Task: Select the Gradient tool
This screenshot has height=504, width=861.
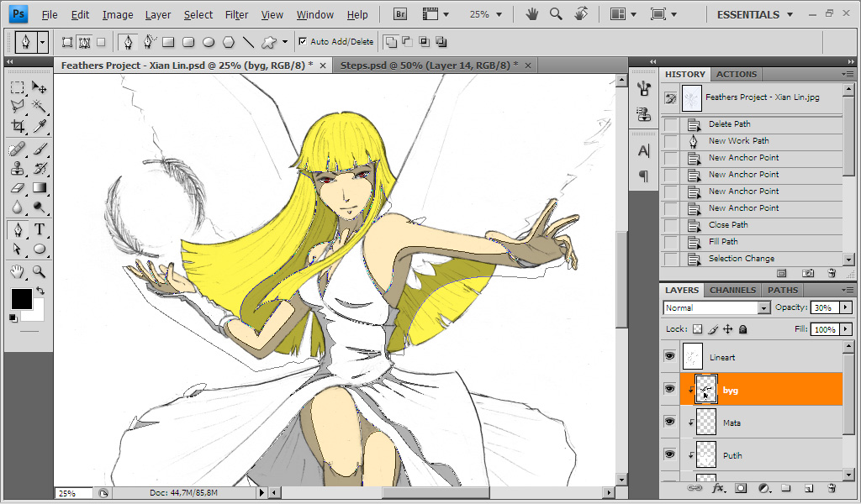Action: (x=39, y=187)
